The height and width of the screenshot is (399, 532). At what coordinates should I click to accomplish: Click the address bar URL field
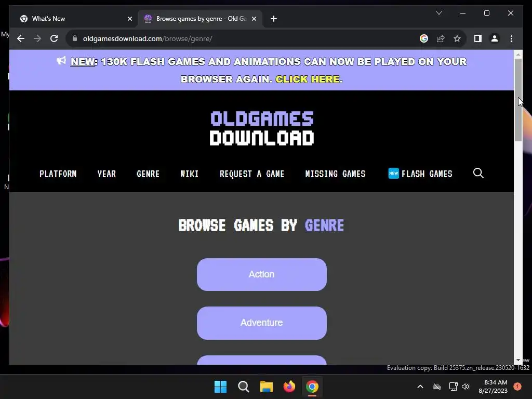pos(244,38)
